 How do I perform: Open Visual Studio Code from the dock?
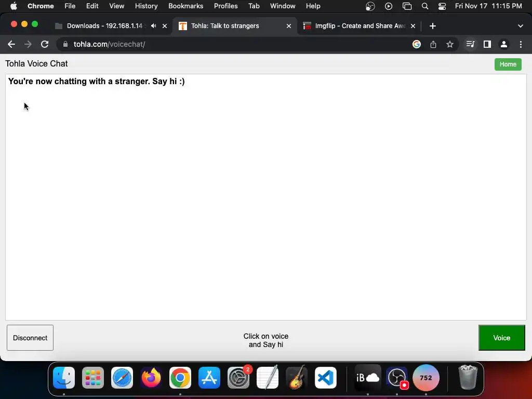326,378
